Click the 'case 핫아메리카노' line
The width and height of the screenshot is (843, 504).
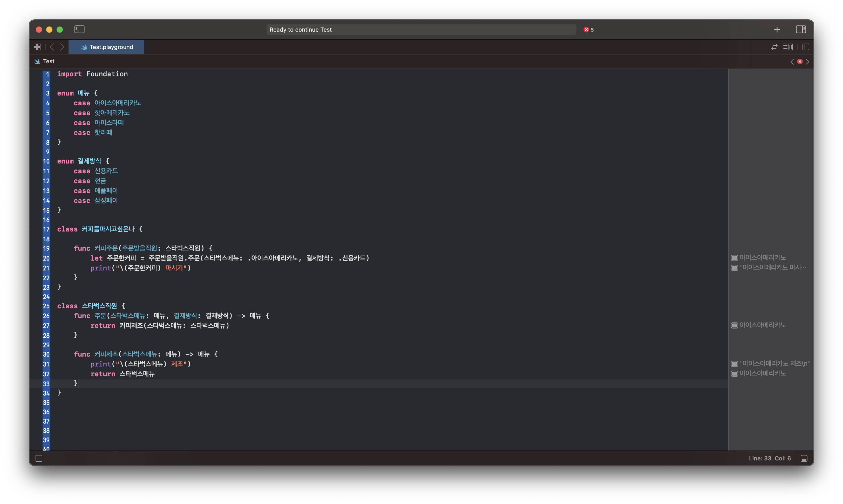coord(101,113)
